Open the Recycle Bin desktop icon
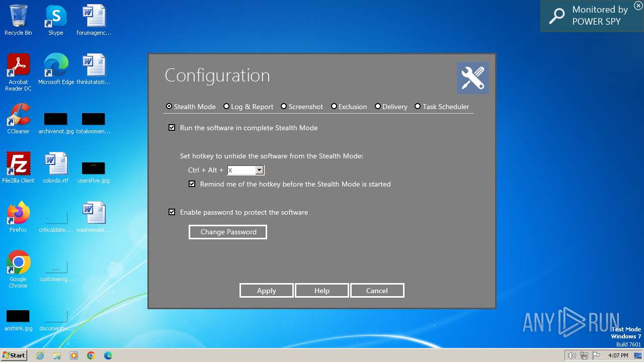This screenshot has height=362, width=644. (x=18, y=21)
